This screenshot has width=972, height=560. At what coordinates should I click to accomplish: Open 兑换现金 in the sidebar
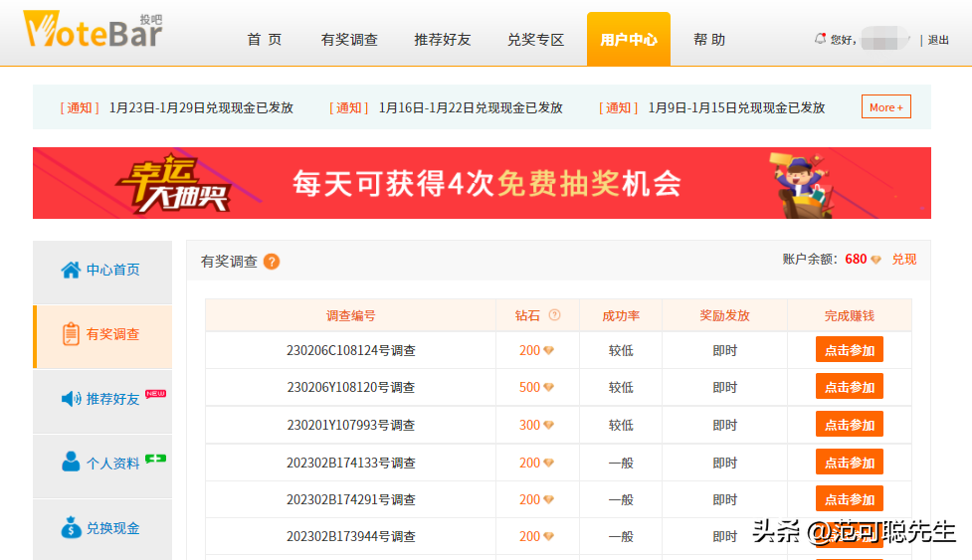tap(102, 529)
